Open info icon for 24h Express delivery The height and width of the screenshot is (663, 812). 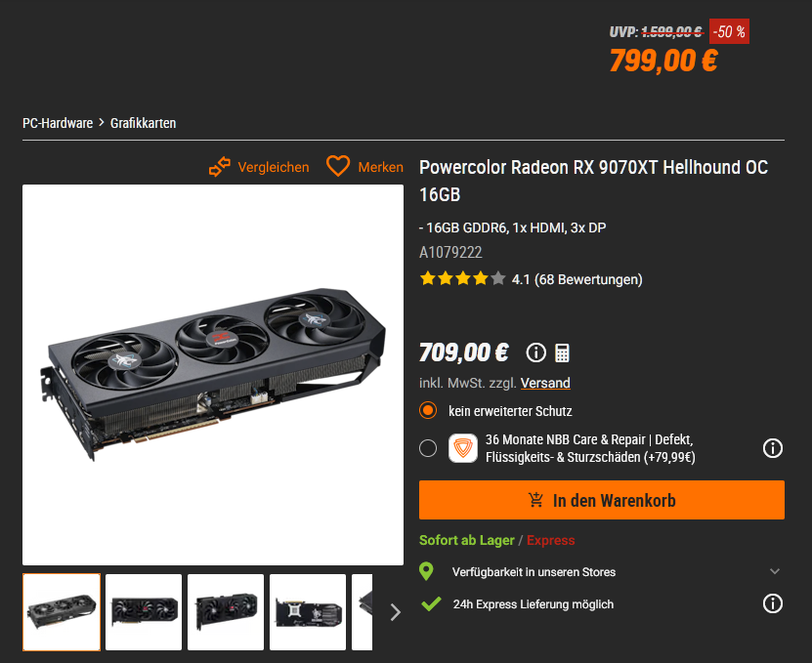[773, 603]
